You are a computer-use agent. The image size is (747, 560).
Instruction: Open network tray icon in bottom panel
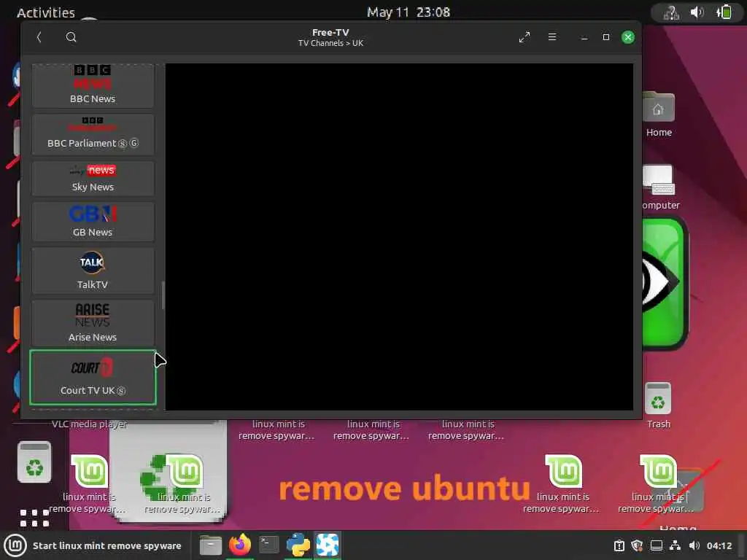click(x=675, y=545)
